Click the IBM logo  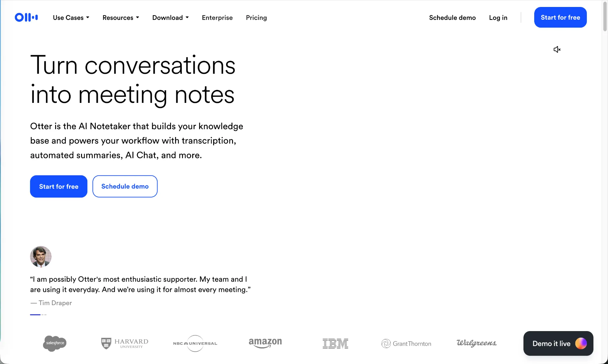tap(335, 343)
